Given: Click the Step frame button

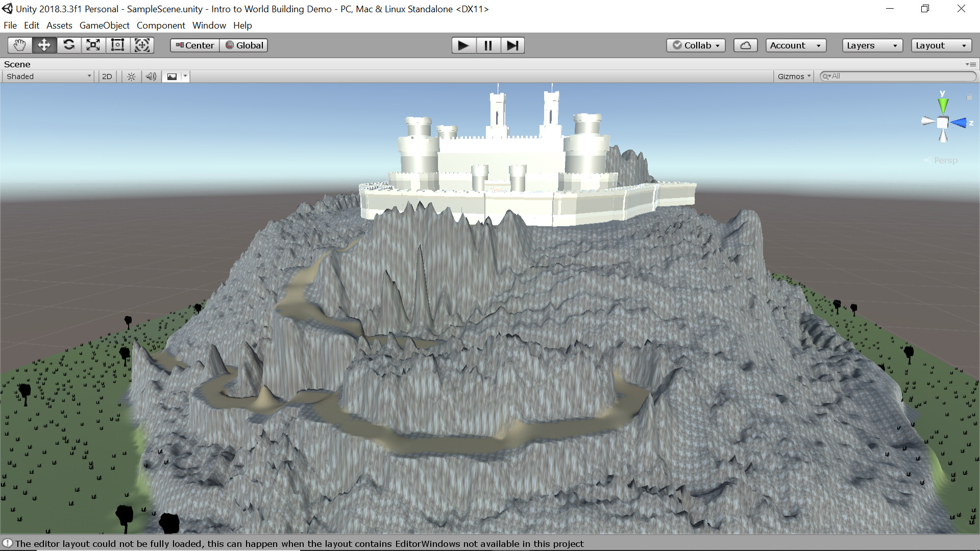Looking at the screenshot, I should coord(512,45).
